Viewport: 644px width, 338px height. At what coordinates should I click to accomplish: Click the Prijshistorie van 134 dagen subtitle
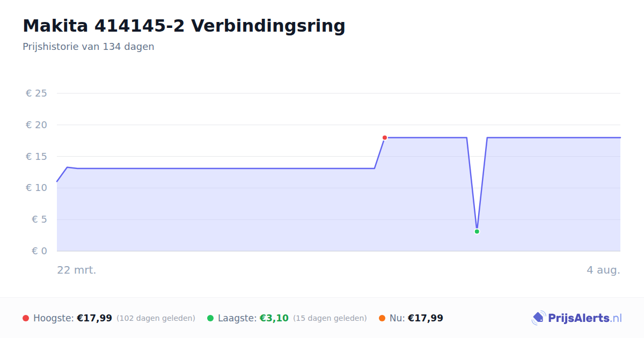point(89,47)
